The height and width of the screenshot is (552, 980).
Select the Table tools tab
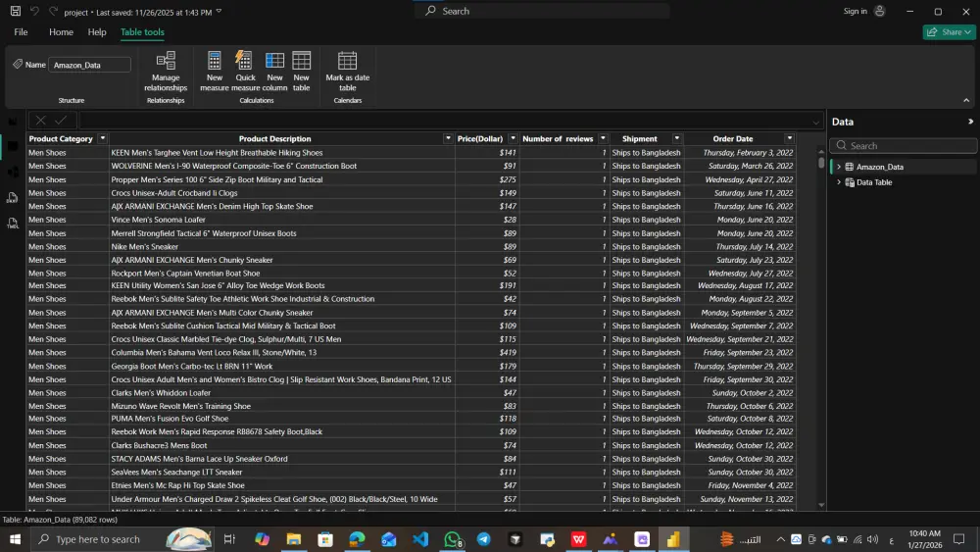coord(142,32)
